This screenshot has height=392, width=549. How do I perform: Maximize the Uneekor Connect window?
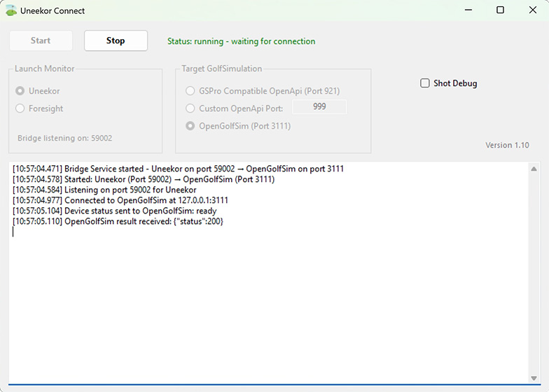500,10
